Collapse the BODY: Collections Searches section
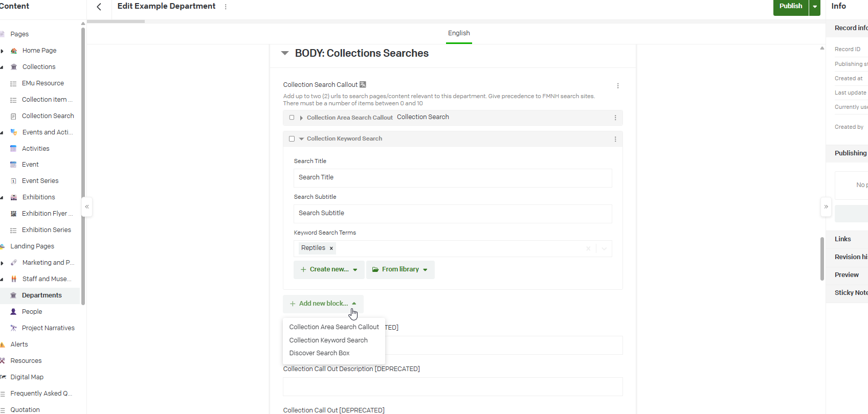This screenshot has height=414, width=868. click(x=285, y=53)
